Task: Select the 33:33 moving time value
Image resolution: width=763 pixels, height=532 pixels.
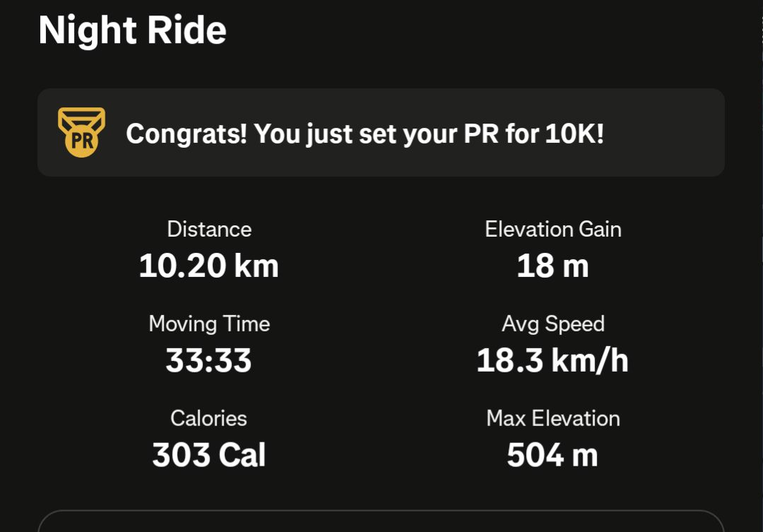Action: 209,360
